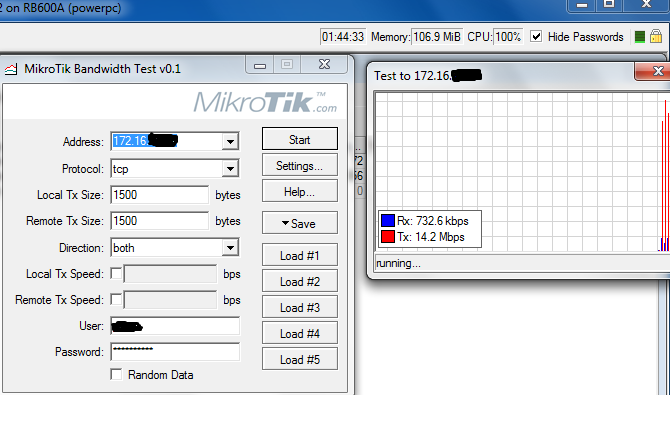Viewport: 670px width, 432px height.
Task: Toggle the Random Data checkbox
Action: click(x=116, y=374)
